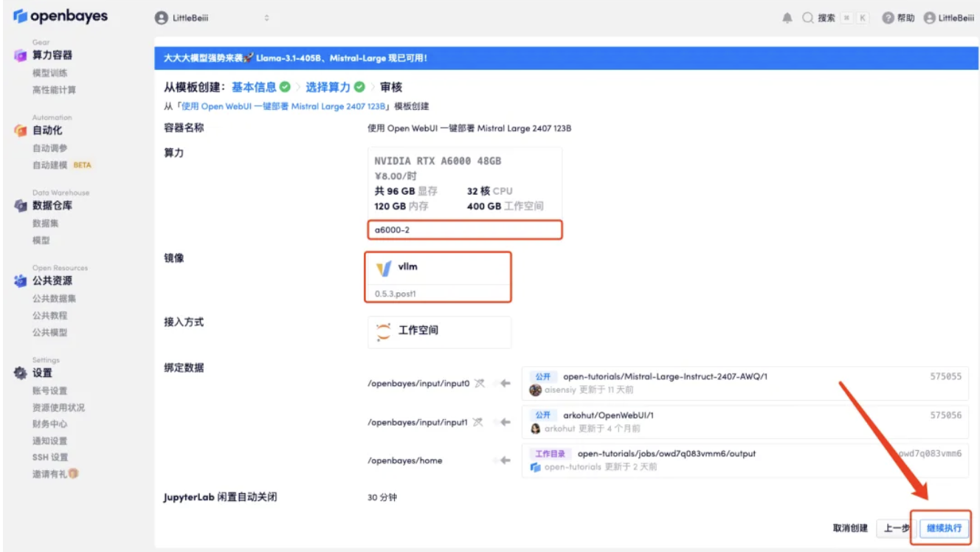The width and height of the screenshot is (980, 552).
Task: Click the search magnifier icon
Action: [808, 18]
